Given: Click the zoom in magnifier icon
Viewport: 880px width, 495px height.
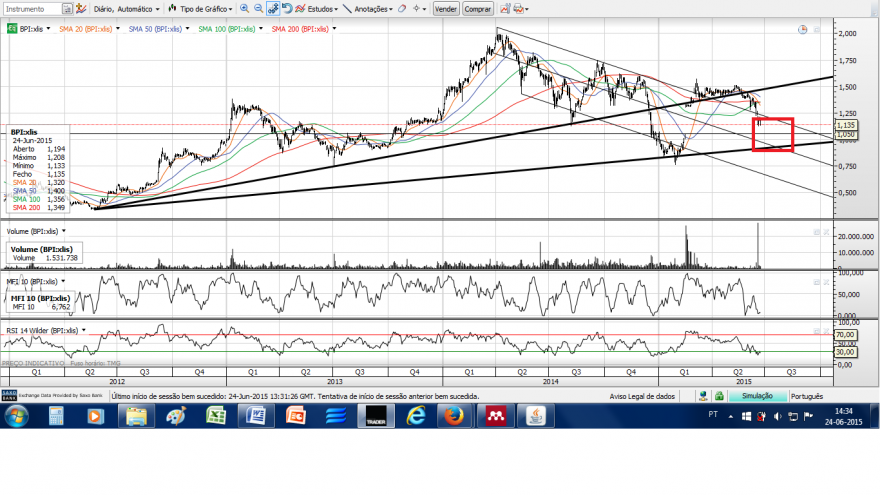Looking at the screenshot, I should click(x=244, y=8).
